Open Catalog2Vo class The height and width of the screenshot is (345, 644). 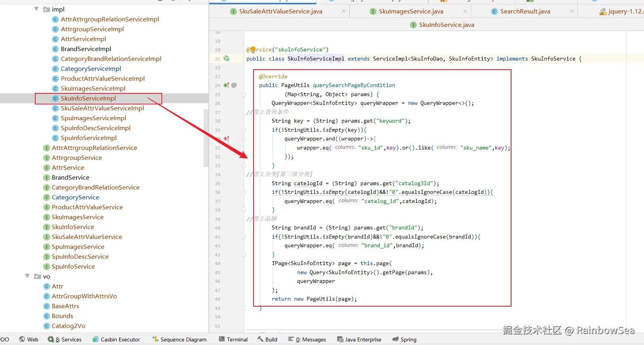[x=68, y=326]
